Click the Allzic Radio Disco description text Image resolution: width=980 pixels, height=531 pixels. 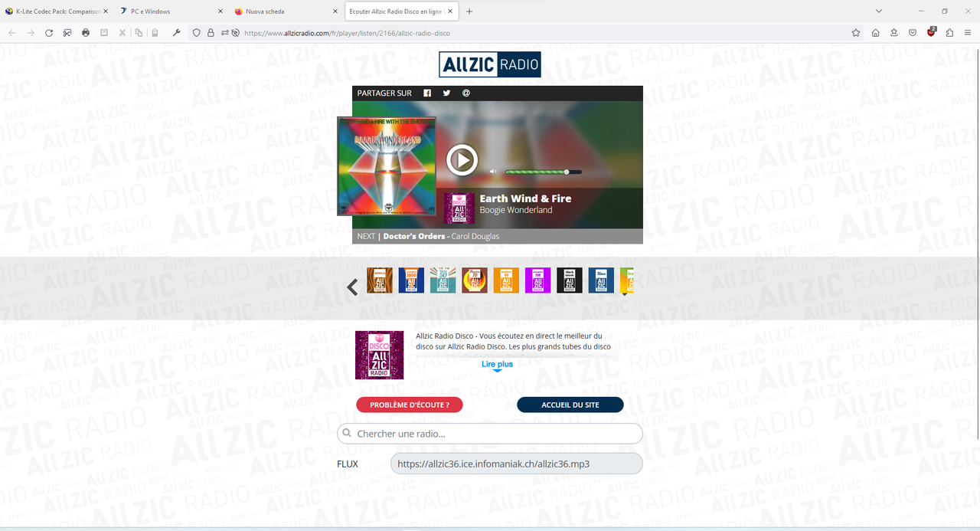coord(513,341)
